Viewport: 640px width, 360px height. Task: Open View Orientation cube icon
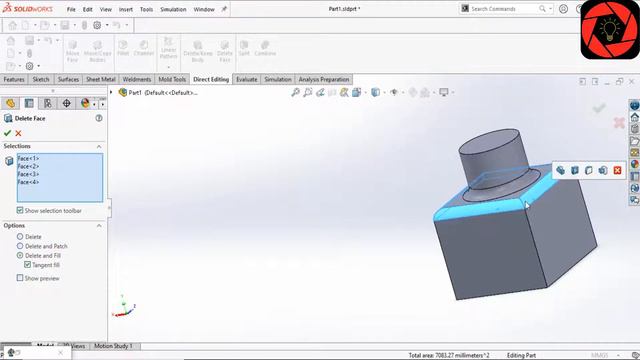356,93
